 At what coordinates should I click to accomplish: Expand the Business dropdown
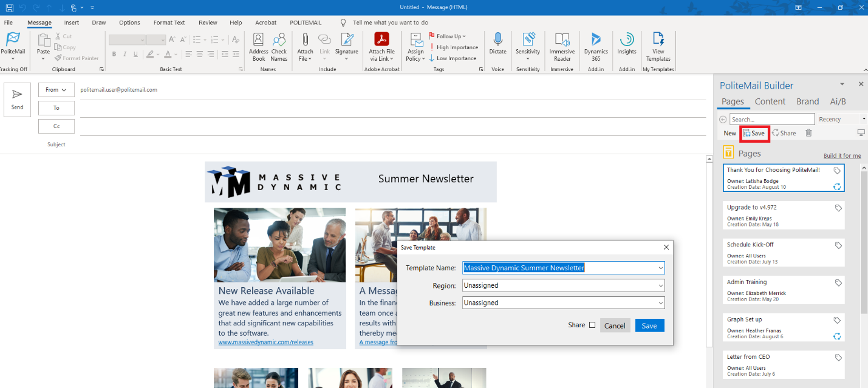[x=660, y=302]
